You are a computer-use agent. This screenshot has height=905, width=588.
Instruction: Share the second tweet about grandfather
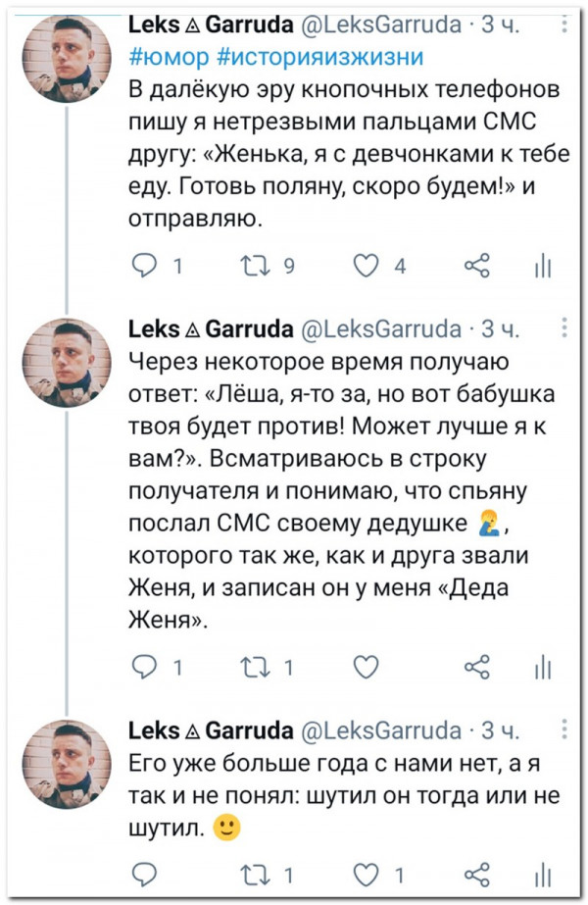click(x=476, y=668)
